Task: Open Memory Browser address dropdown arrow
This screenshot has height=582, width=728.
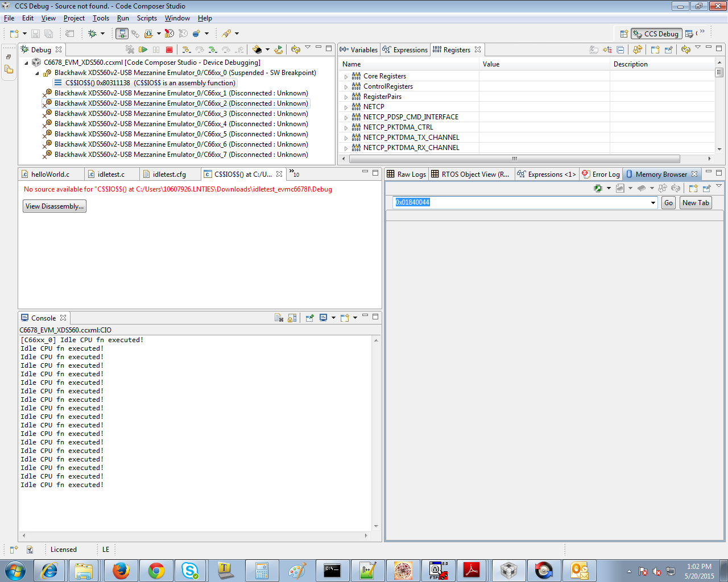Action: (653, 203)
